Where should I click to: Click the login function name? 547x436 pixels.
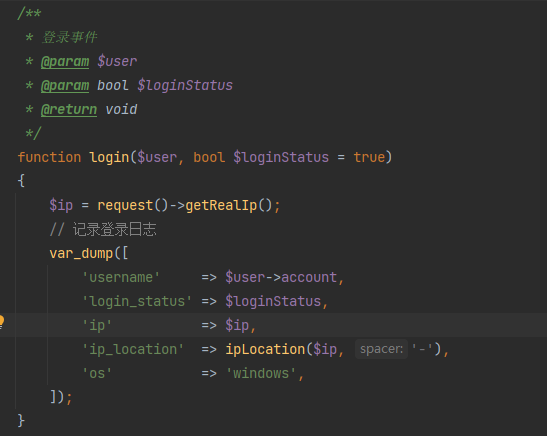109,158
